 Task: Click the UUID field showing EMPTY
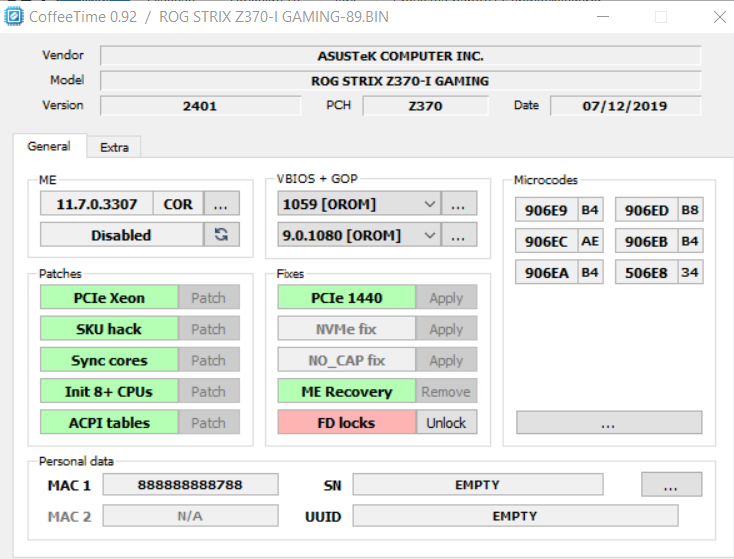[515, 515]
